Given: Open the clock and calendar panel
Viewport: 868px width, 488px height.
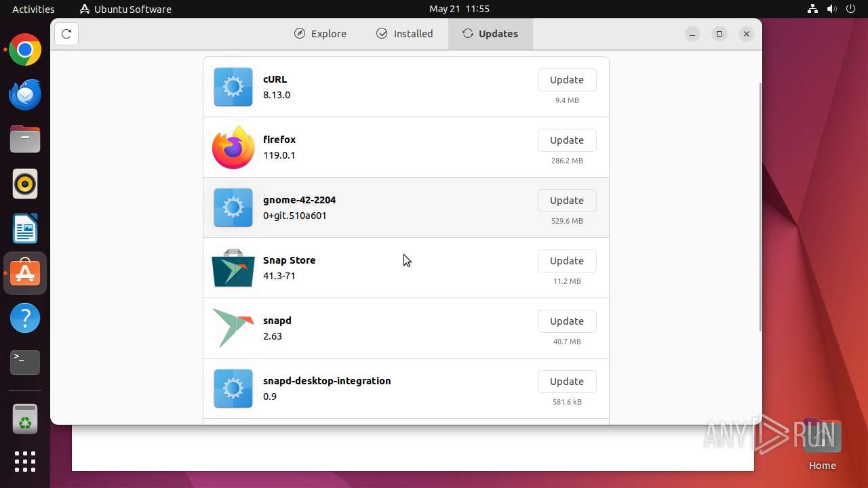Looking at the screenshot, I should 459,9.
